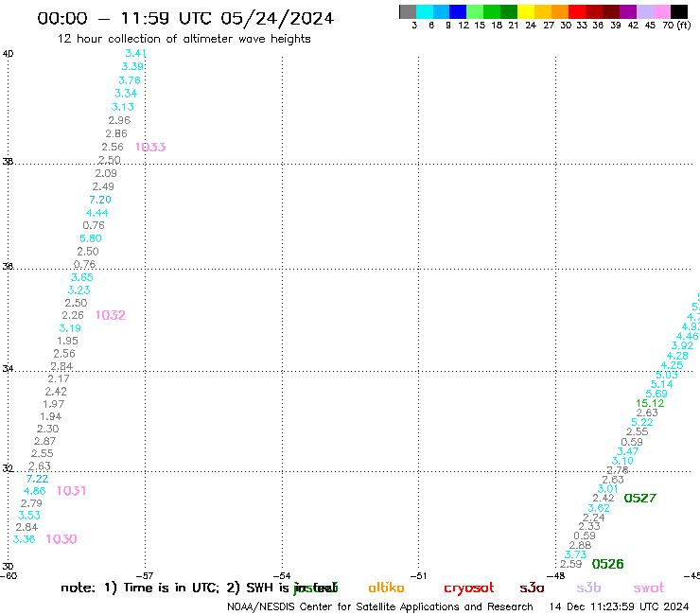Click the cyan swatch in the color legend
This screenshot has width=700, height=615.
(x=425, y=11)
